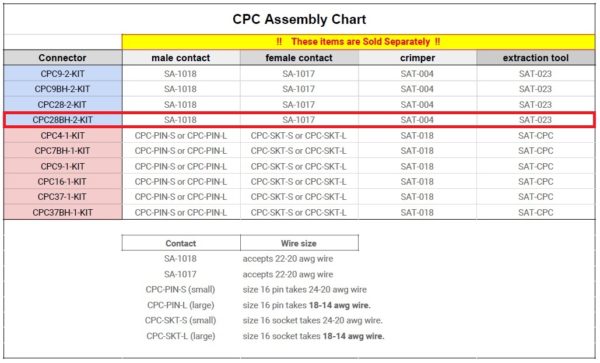Image resolution: width=600 pixels, height=363 pixels.
Task: Click SA-1018 male contact in CPC28-2-KIT row
Action: click(181, 104)
